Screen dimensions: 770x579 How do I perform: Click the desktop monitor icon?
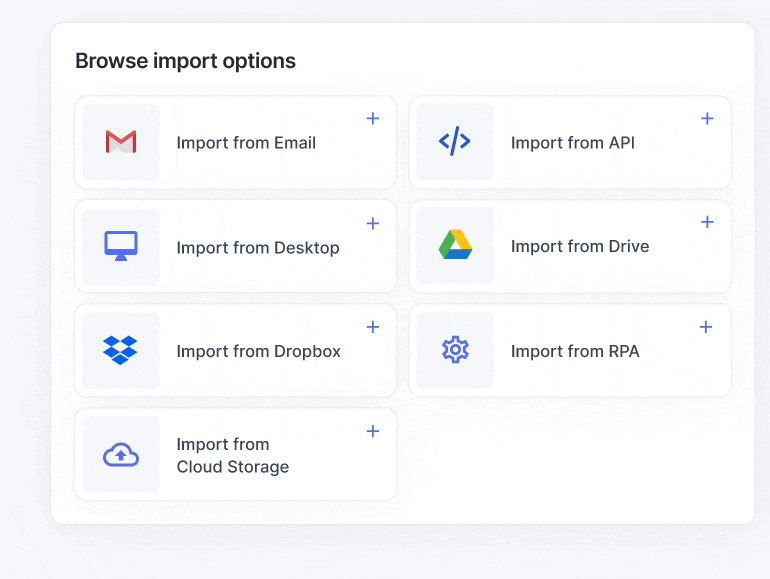(x=121, y=246)
